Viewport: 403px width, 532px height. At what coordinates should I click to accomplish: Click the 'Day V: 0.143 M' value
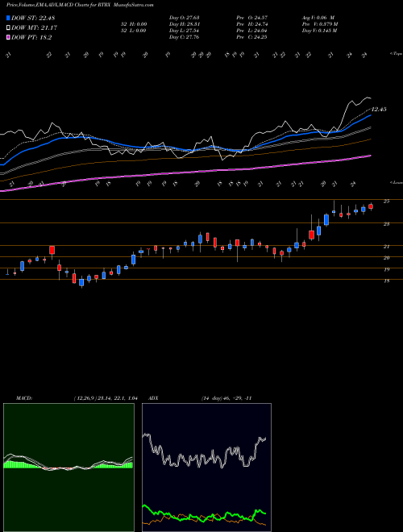pyautogui.click(x=319, y=31)
